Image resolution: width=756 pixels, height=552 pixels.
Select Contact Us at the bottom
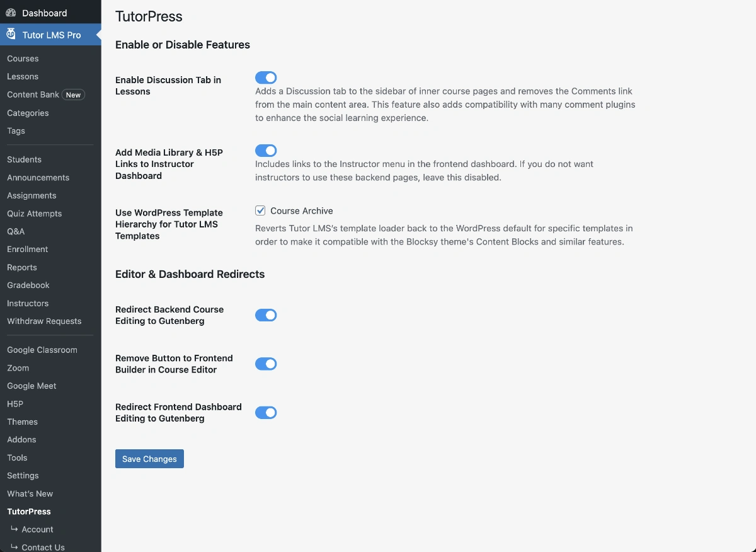tap(42, 547)
